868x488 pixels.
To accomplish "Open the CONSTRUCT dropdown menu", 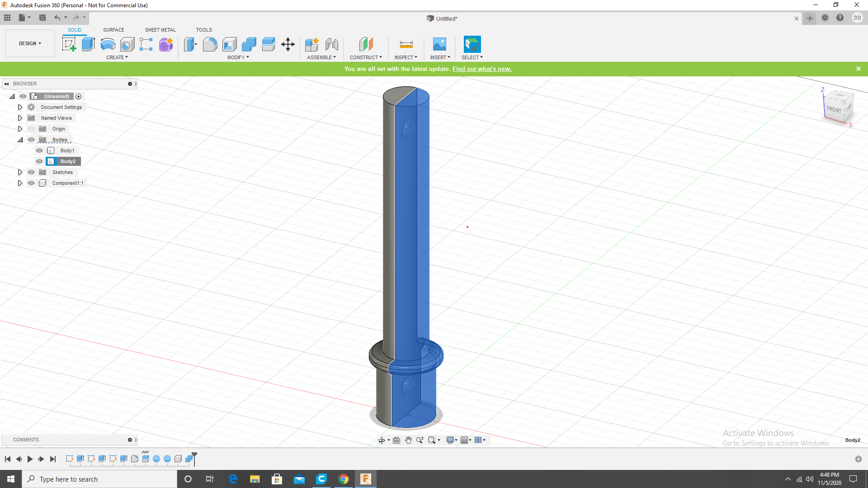I will point(366,57).
